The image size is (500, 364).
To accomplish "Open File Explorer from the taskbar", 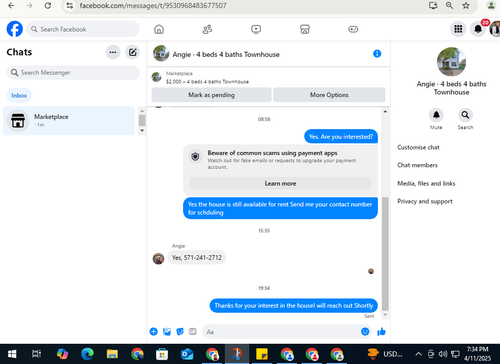I will 112,354.
